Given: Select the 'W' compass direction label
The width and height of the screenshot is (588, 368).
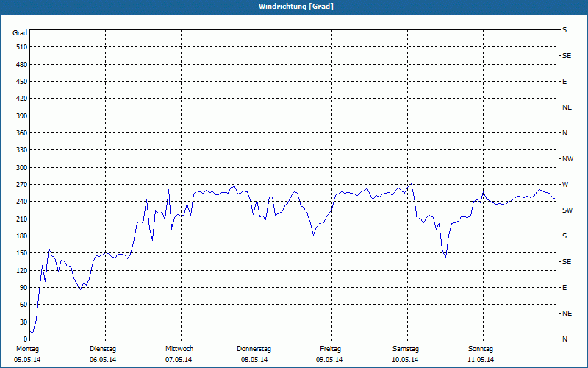Looking at the screenshot, I should 565,185.
